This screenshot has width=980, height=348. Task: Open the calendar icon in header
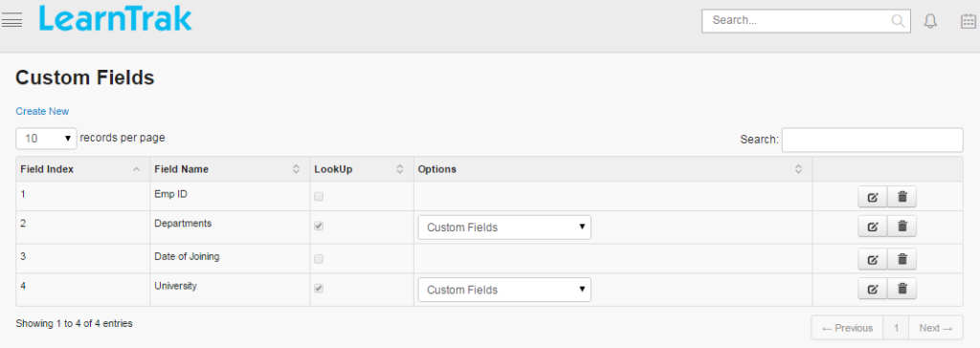(968, 21)
